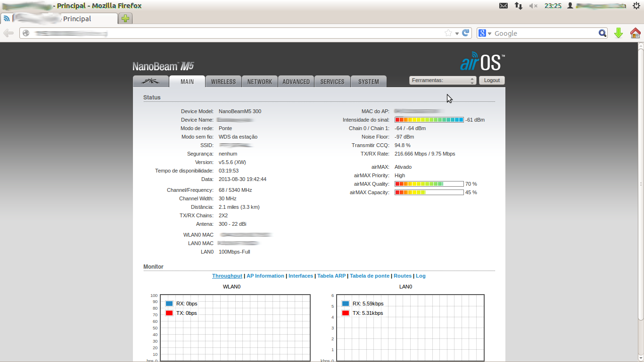Open the NETWORK tab
The width and height of the screenshot is (644, 362).
point(260,82)
